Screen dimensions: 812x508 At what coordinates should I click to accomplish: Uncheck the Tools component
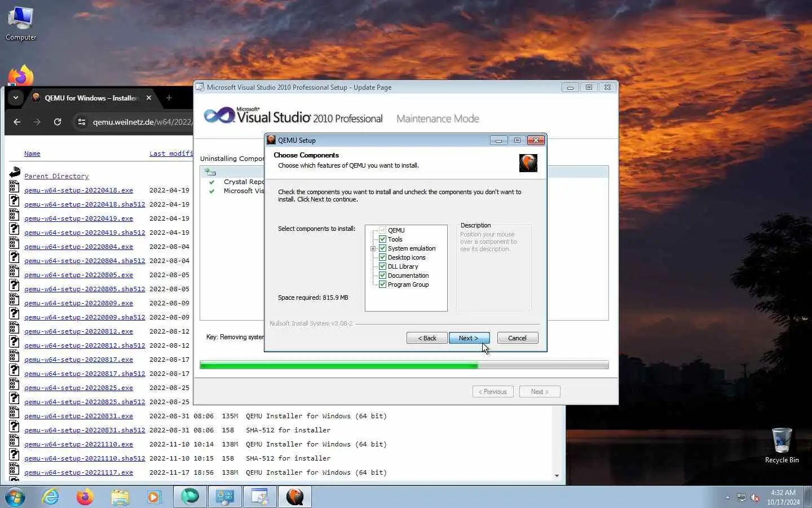382,239
